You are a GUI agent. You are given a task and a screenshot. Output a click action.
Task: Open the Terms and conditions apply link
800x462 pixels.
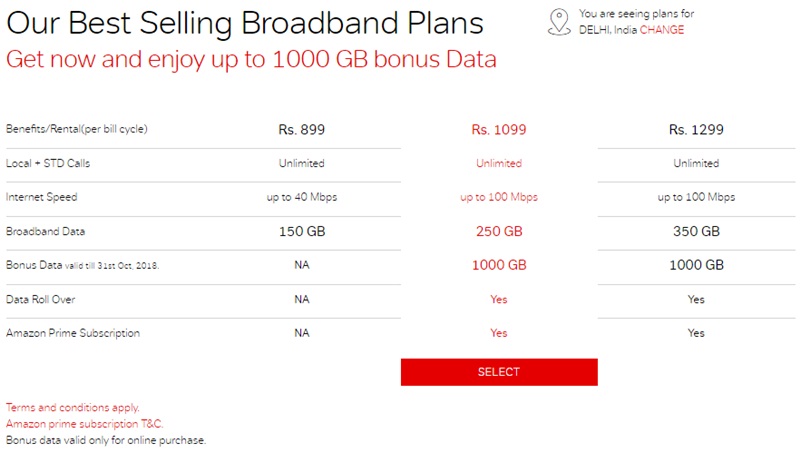[73, 407]
